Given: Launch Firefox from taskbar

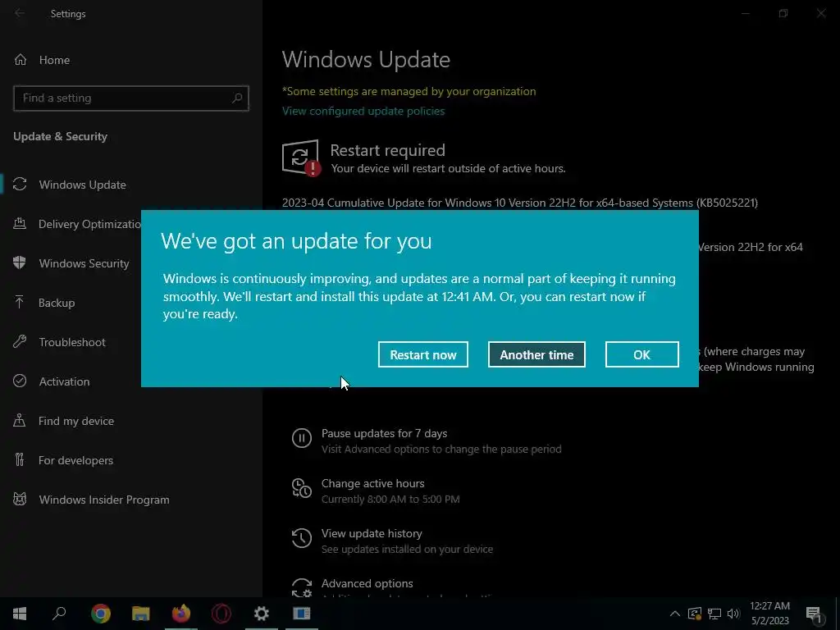Looking at the screenshot, I should pyautogui.click(x=181, y=614).
